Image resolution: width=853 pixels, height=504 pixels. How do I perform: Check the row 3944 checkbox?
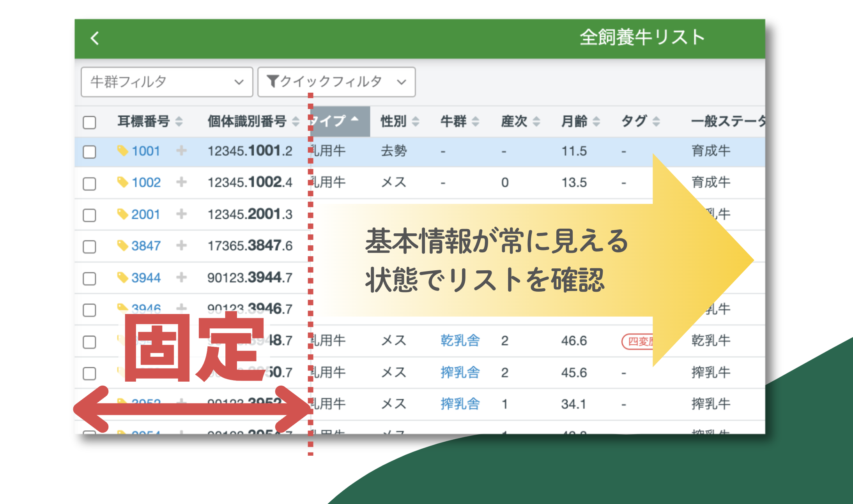[89, 278]
